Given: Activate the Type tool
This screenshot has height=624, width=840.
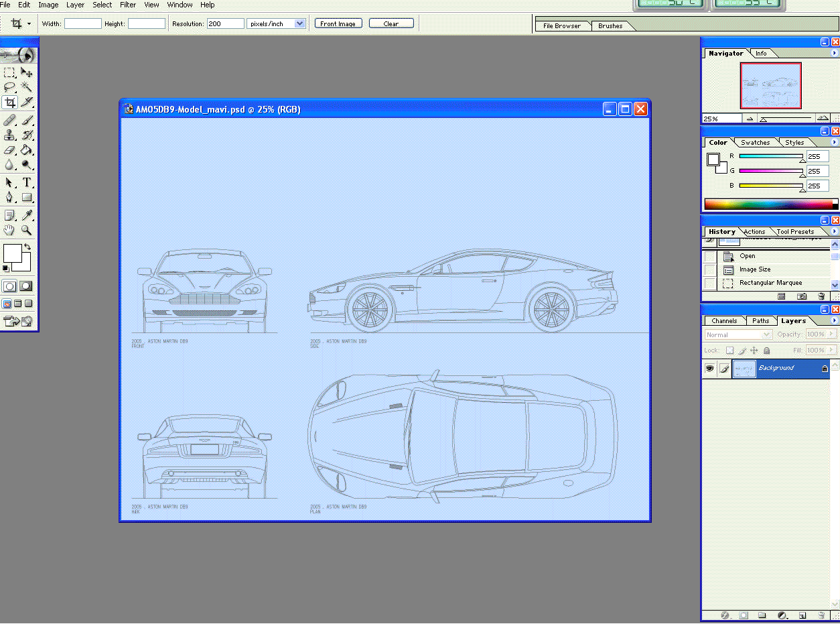Looking at the screenshot, I should (x=27, y=182).
